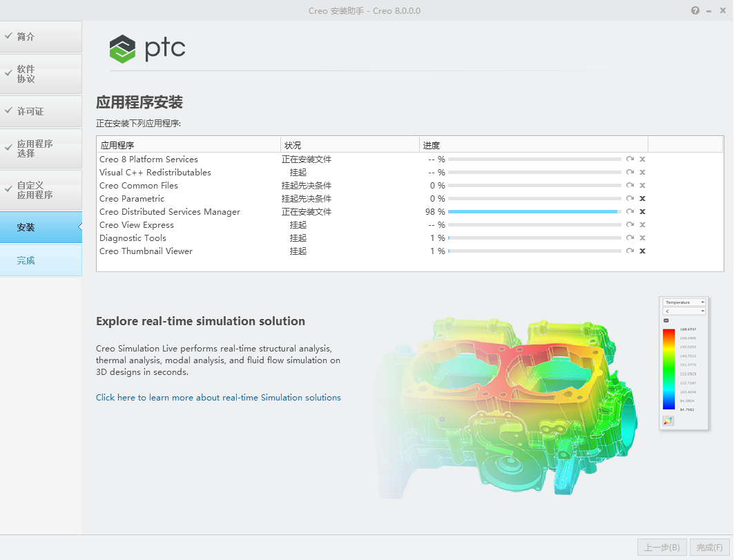The height and width of the screenshot is (560, 734).
Task: Open the real-time Simulation solutions link
Action: click(218, 398)
